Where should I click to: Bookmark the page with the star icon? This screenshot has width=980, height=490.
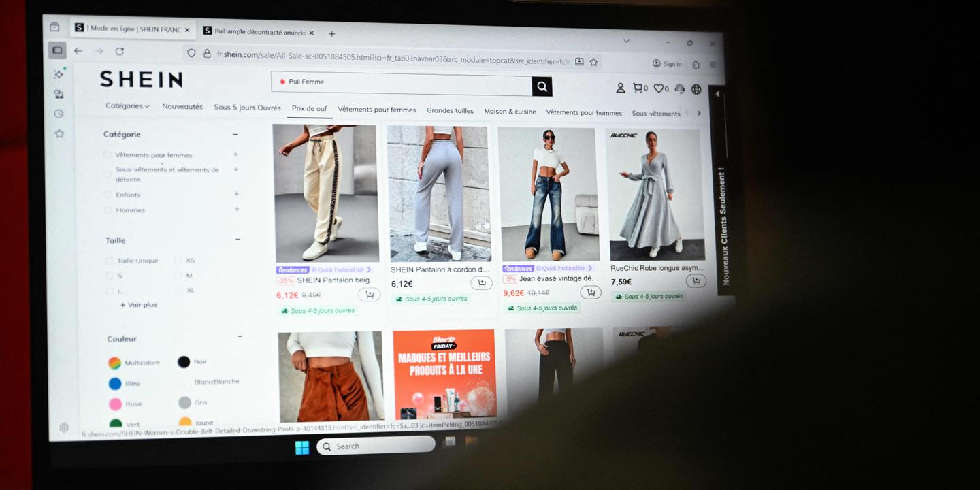(x=593, y=62)
